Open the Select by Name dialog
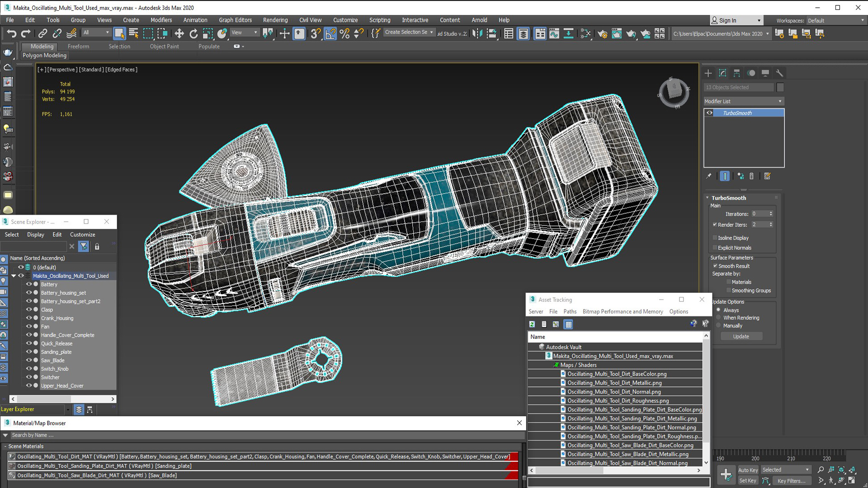Screen dimensions: 868x488 [134, 33]
